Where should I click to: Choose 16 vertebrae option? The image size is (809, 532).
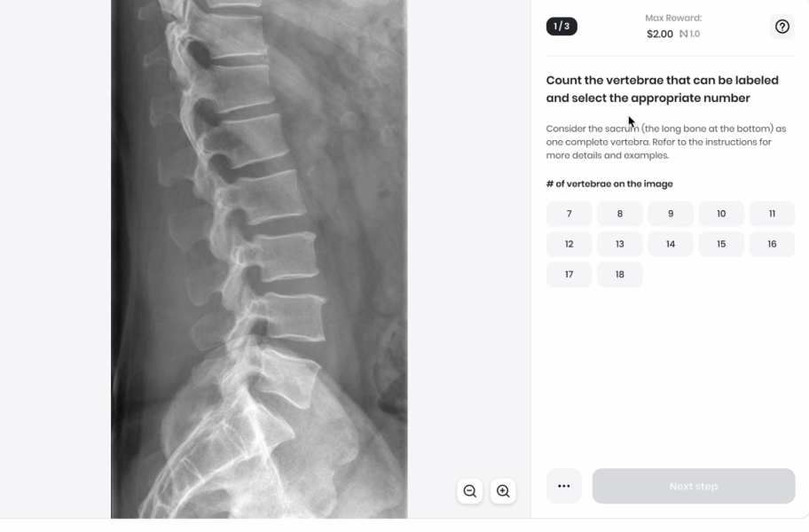tap(772, 245)
